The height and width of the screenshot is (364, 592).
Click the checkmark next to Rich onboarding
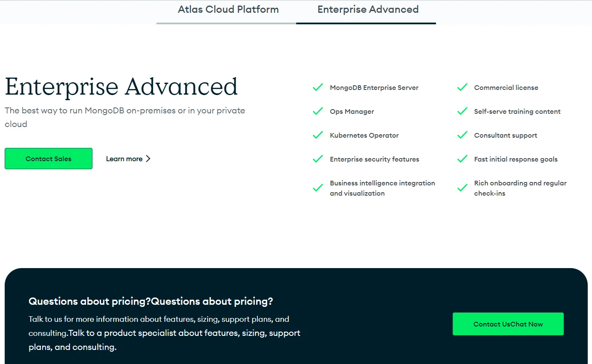pos(462,188)
